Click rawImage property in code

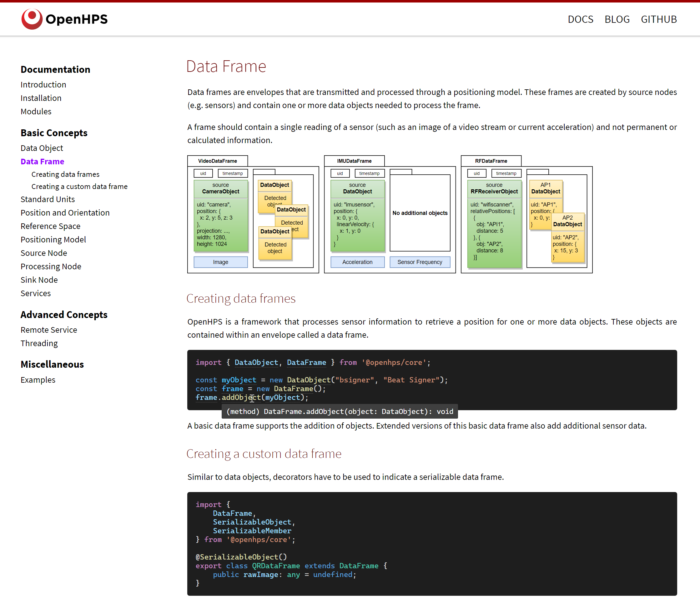point(261,575)
